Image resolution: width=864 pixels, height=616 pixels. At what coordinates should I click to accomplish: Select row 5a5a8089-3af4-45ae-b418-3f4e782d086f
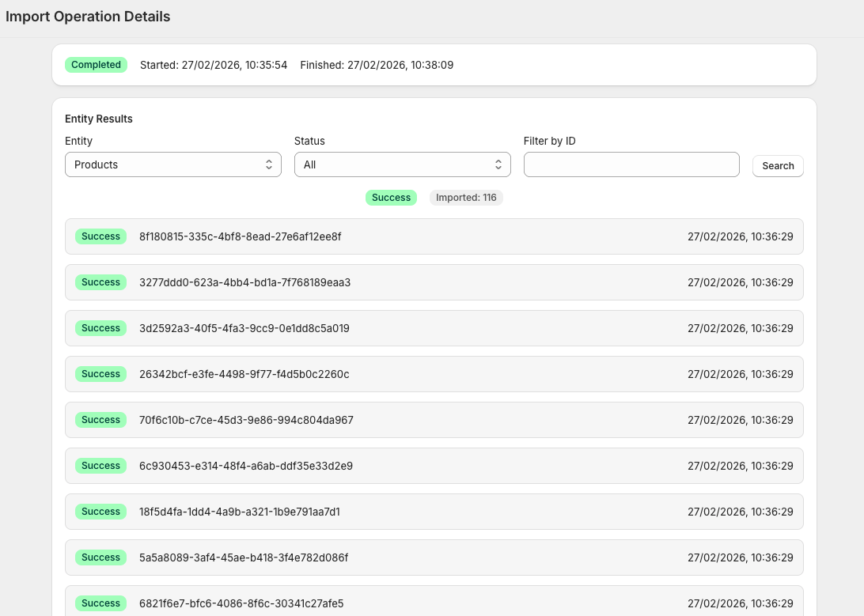434,557
